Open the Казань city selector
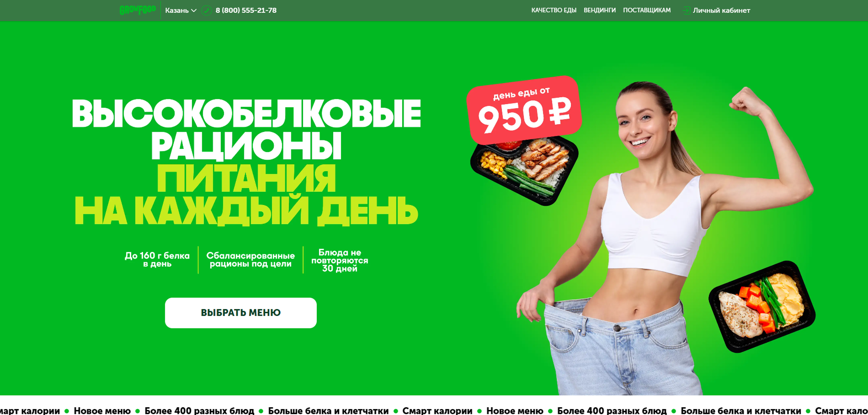 181,10
